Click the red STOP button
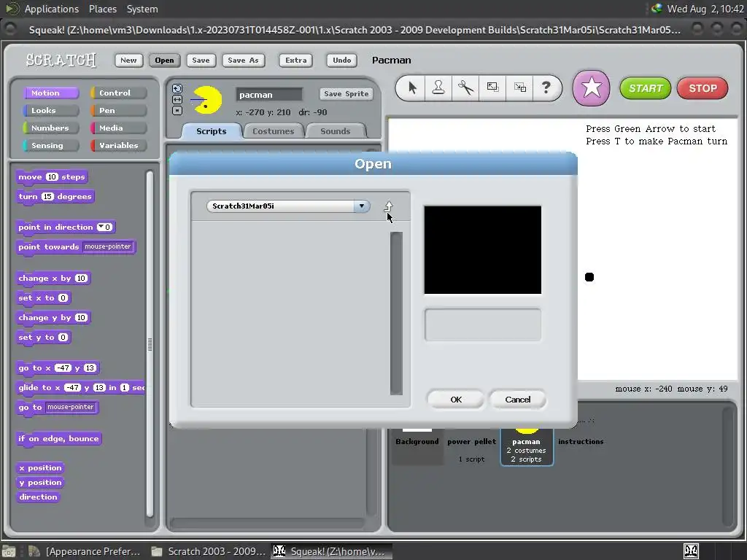 click(x=703, y=88)
